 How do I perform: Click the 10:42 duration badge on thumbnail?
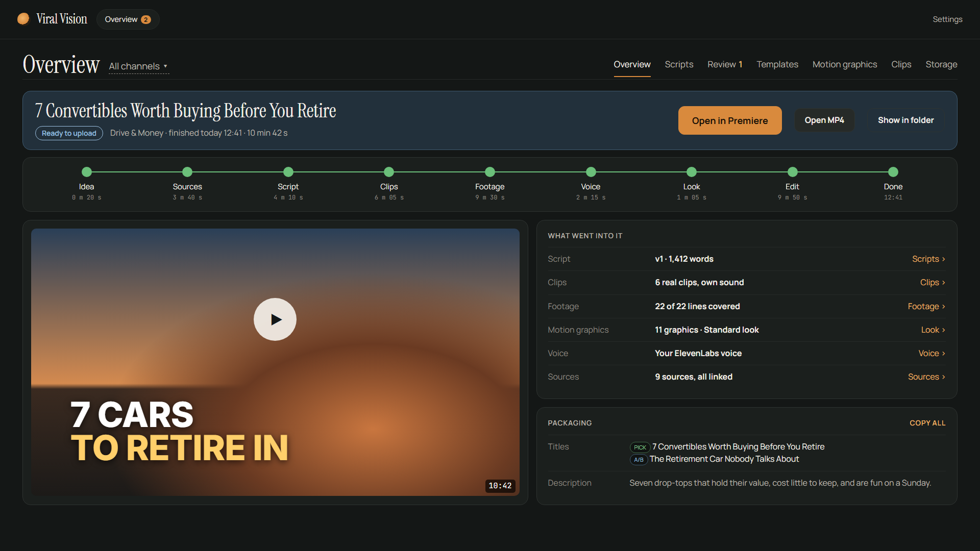coord(500,486)
